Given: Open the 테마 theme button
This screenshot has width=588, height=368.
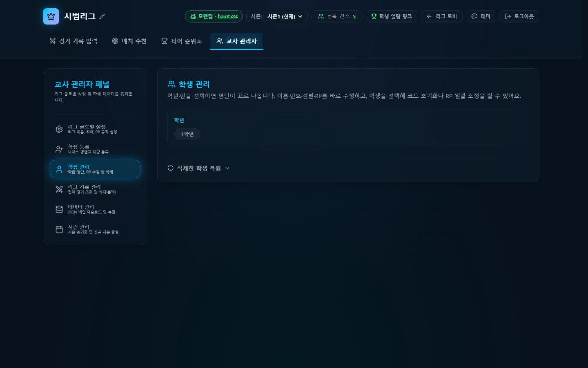Looking at the screenshot, I should coord(481,16).
